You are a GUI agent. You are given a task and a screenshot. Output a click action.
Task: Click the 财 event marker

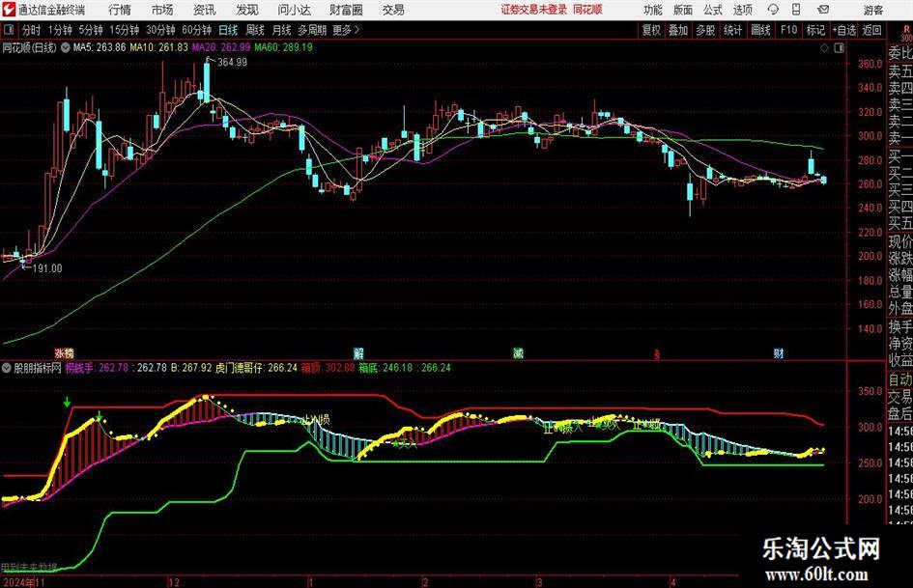[779, 352]
